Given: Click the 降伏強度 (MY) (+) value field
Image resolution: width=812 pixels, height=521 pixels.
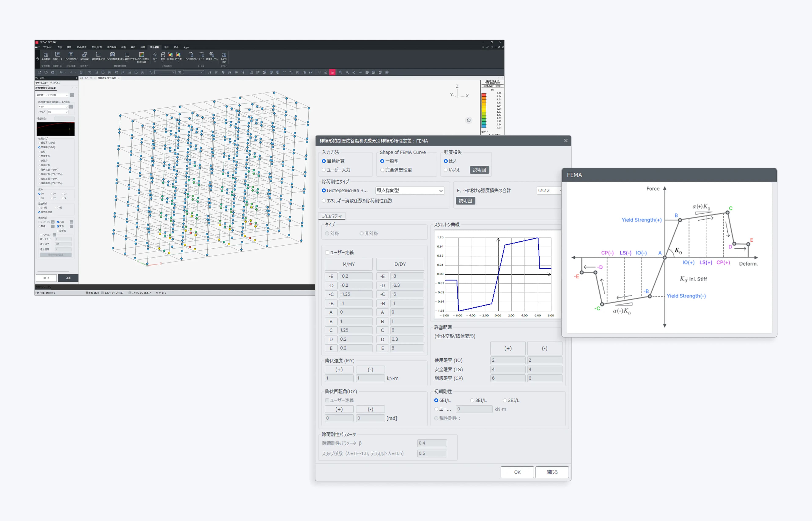Looking at the screenshot, I should tap(339, 378).
